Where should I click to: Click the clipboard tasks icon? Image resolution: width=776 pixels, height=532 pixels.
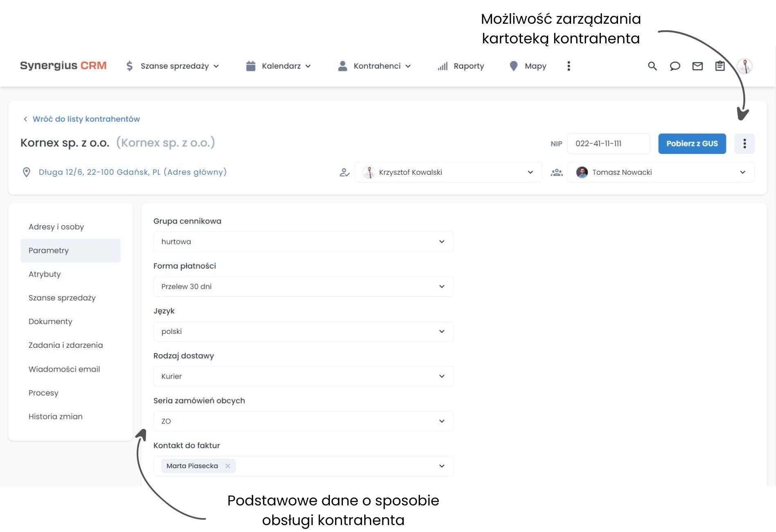click(x=720, y=66)
